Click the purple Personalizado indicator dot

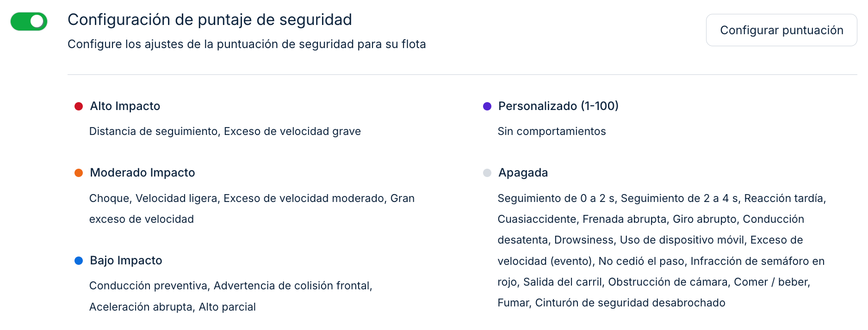[487, 106]
